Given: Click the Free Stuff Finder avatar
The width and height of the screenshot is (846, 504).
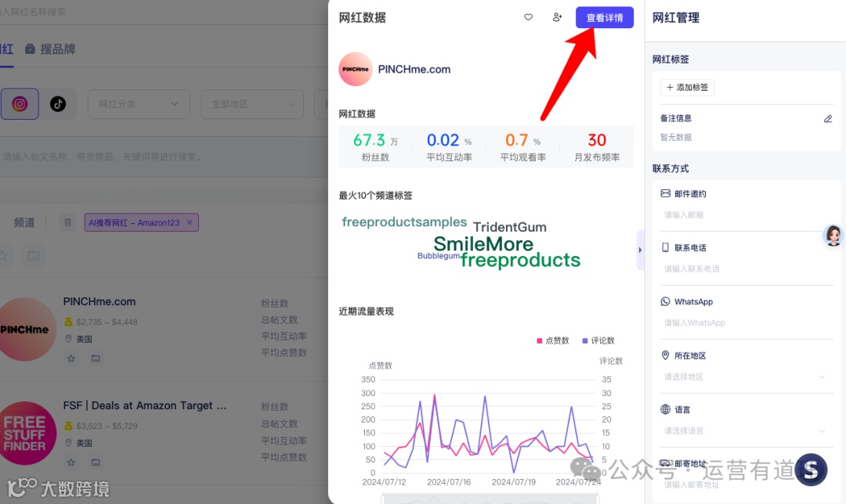Looking at the screenshot, I should click(x=25, y=434).
